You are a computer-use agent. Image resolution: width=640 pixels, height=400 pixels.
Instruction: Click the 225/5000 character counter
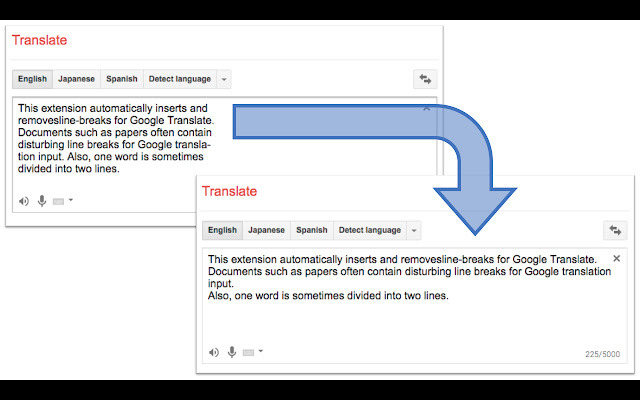[602, 354]
